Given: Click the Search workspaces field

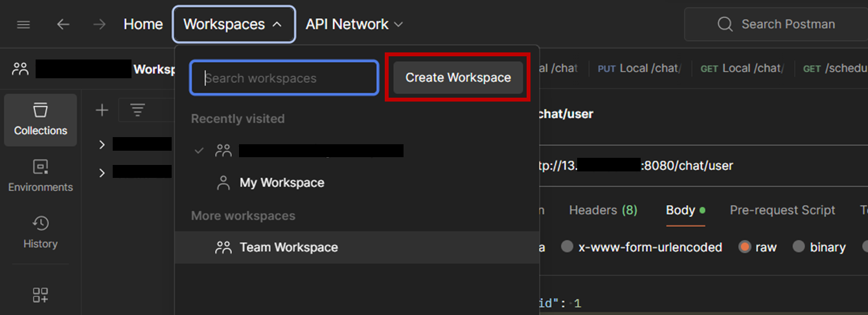Looking at the screenshot, I should [284, 78].
